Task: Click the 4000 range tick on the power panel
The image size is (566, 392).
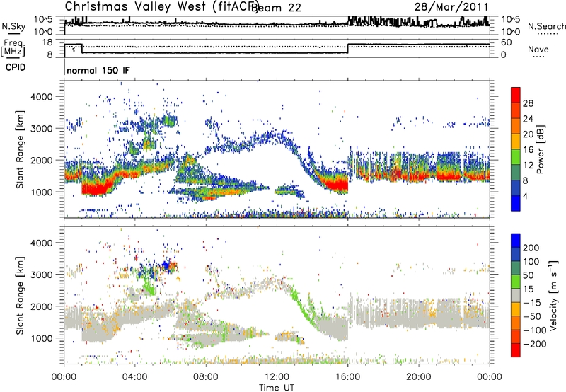Action: [41, 97]
